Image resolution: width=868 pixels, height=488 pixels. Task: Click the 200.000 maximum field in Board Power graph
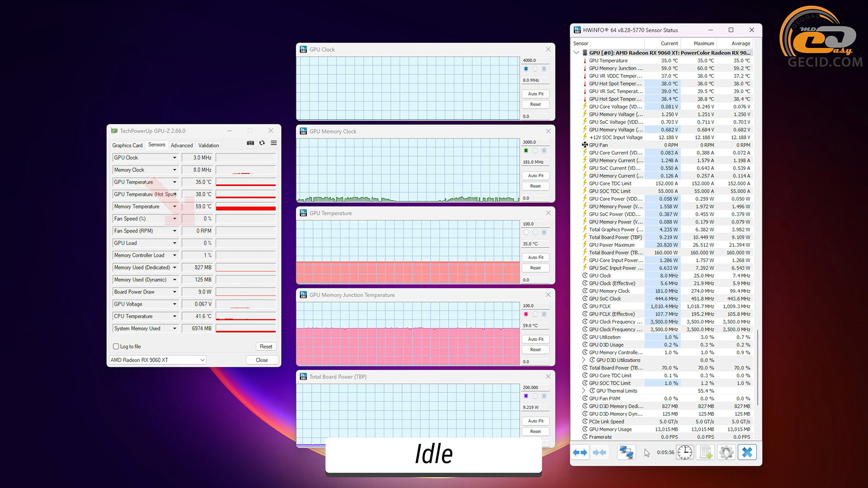(x=536, y=387)
